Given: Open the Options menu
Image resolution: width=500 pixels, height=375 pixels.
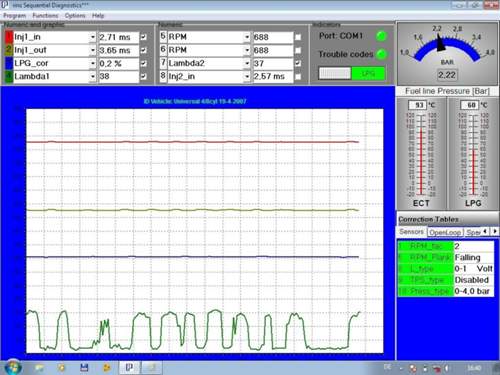Looking at the screenshot, I should tap(75, 16).
